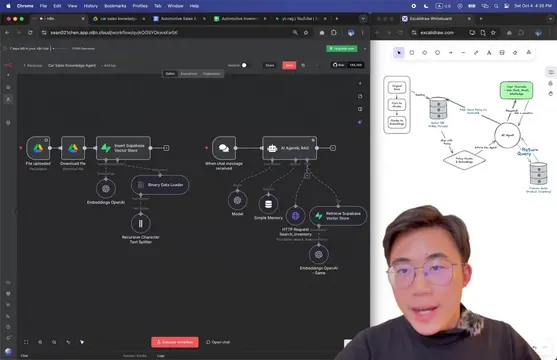Switch to the Executions tab
The width and height of the screenshot is (557, 360).
[189, 74]
